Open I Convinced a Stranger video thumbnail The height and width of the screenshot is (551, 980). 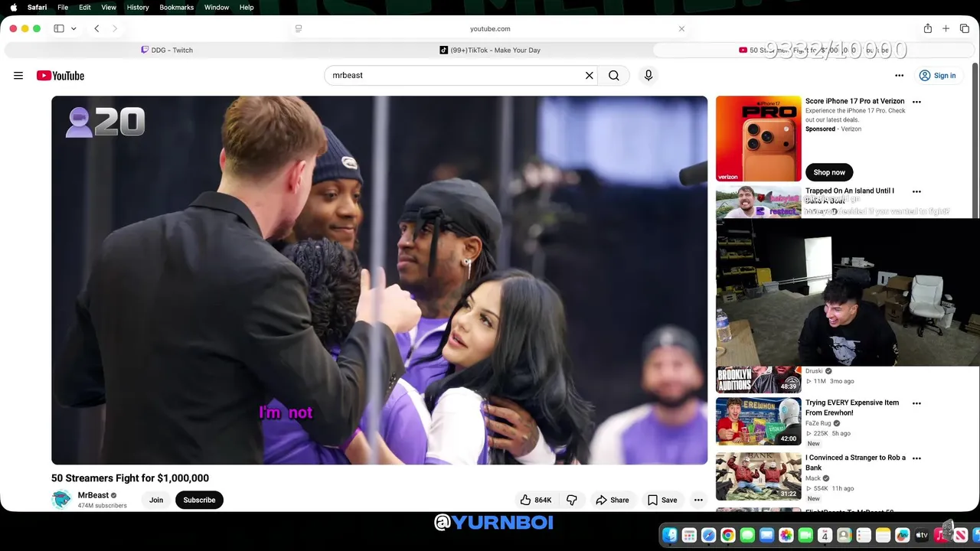point(759,476)
